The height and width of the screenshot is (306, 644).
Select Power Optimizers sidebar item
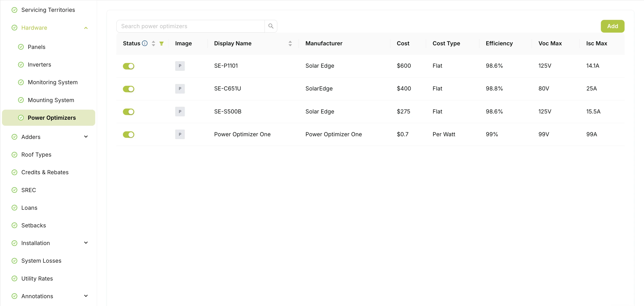pyautogui.click(x=48, y=118)
